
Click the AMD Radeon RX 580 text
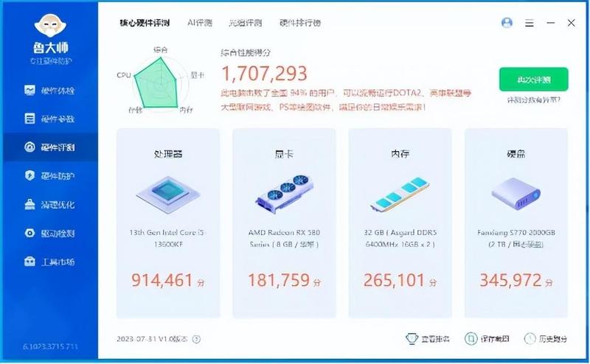click(x=284, y=238)
